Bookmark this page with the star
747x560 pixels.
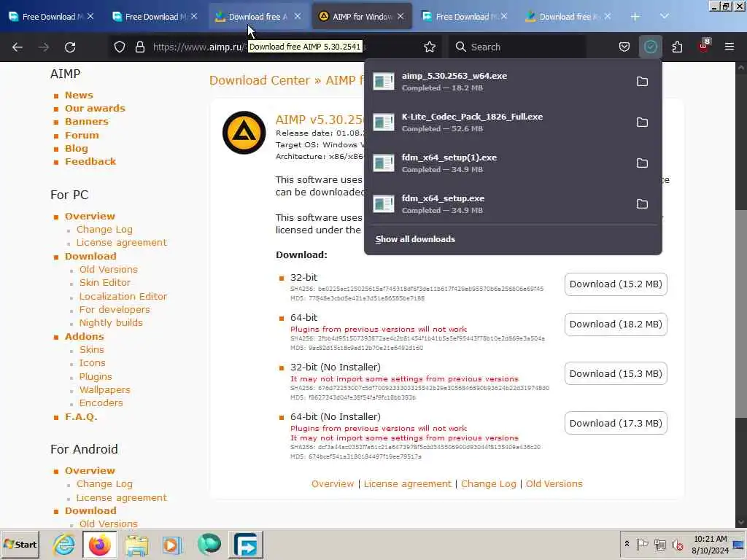(430, 47)
